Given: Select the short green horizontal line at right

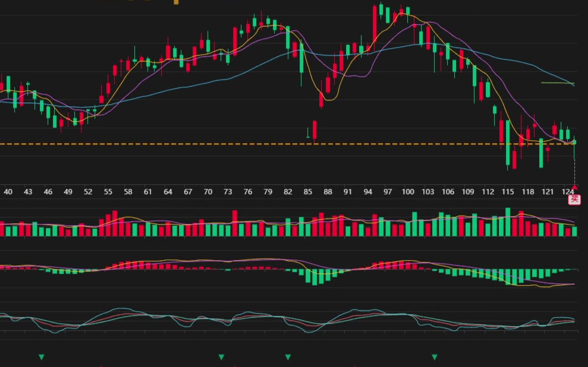Looking at the screenshot, I should point(556,83).
